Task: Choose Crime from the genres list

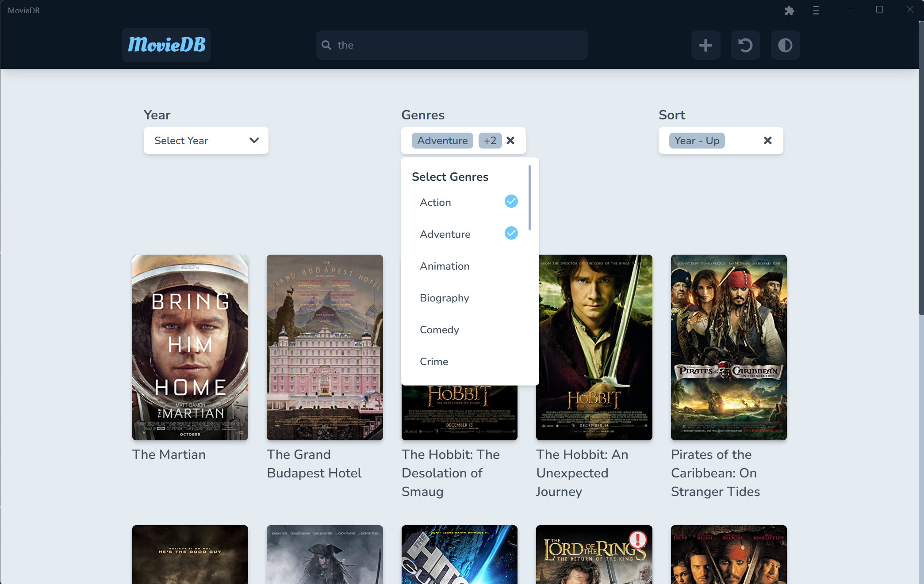Action: (x=434, y=362)
